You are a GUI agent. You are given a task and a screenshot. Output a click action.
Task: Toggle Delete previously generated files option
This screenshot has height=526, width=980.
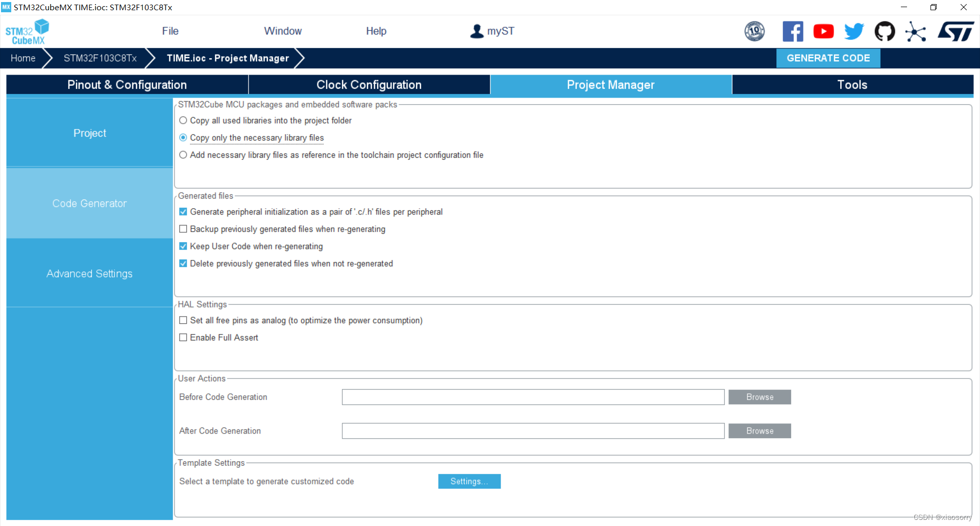point(183,264)
